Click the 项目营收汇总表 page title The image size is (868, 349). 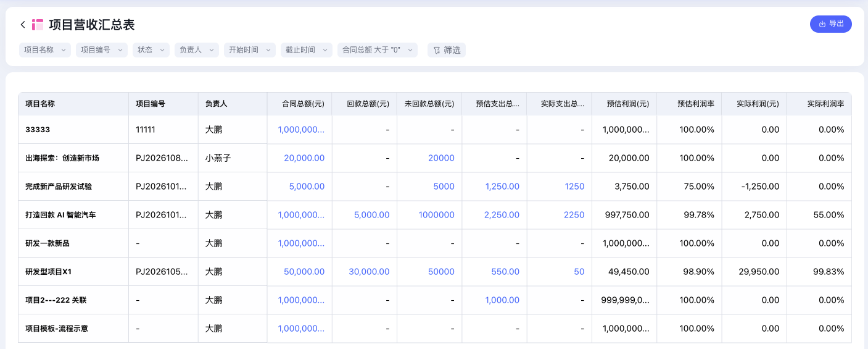(92, 25)
